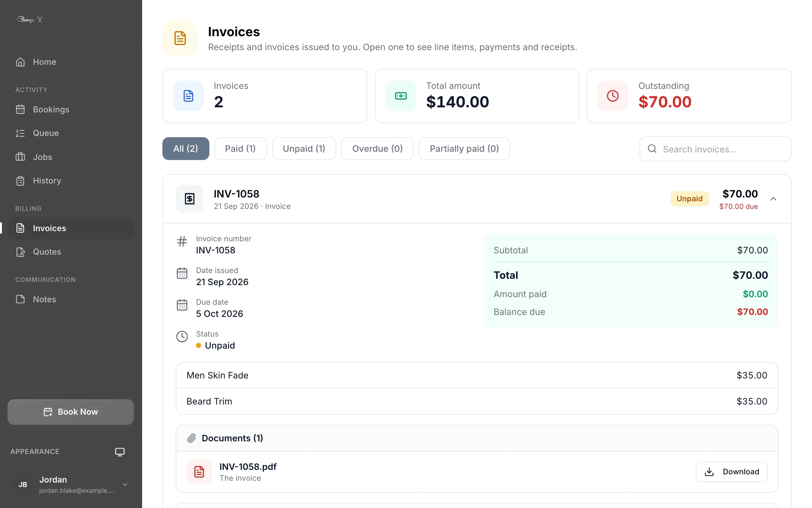Image resolution: width=812 pixels, height=508 pixels.
Task: Click the INV-1058 receipt icon
Action: 190,199
